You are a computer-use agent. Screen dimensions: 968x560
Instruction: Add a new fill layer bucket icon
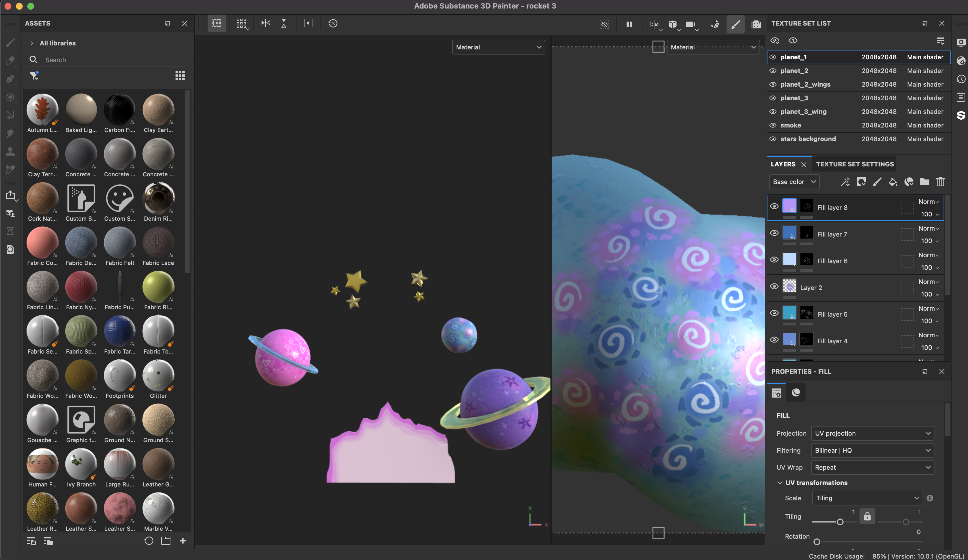click(893, 182)
